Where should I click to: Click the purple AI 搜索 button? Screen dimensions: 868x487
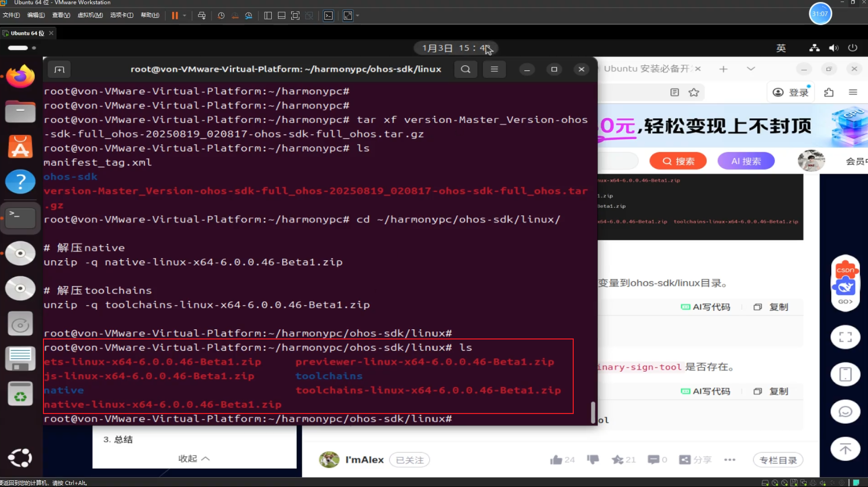(746, 161)
